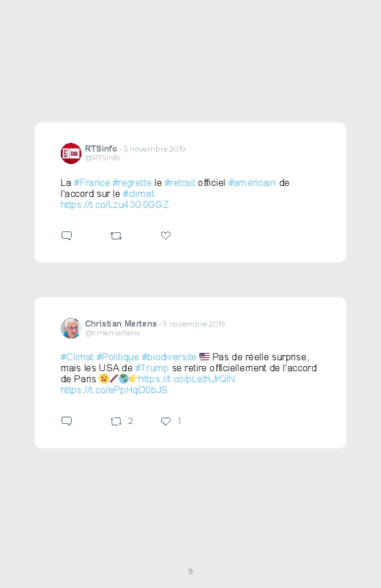Like Christian Mertens' tweet
The width and height of the screenshot is (381, 588).
[166, 421]
